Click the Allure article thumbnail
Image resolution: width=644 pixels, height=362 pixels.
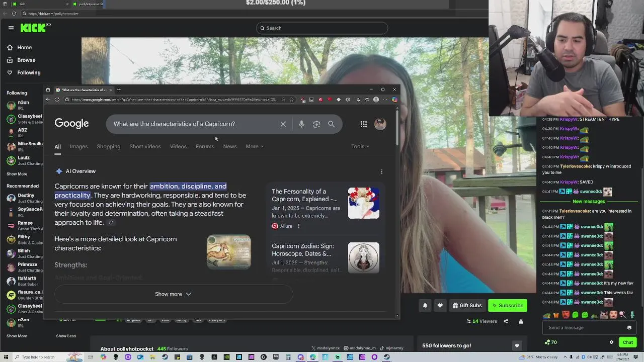pos(364,203)
